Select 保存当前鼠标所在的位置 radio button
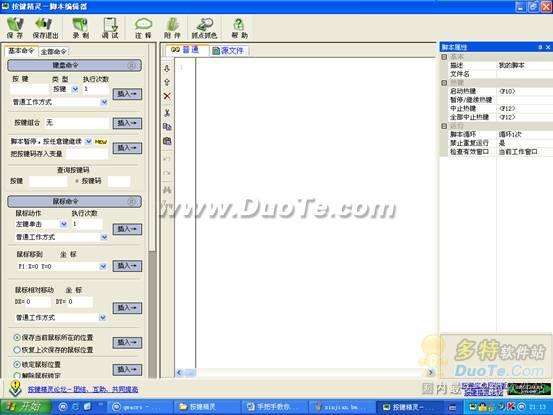Image resolution: width=553 pixels, height=415 pixels. 17,337
